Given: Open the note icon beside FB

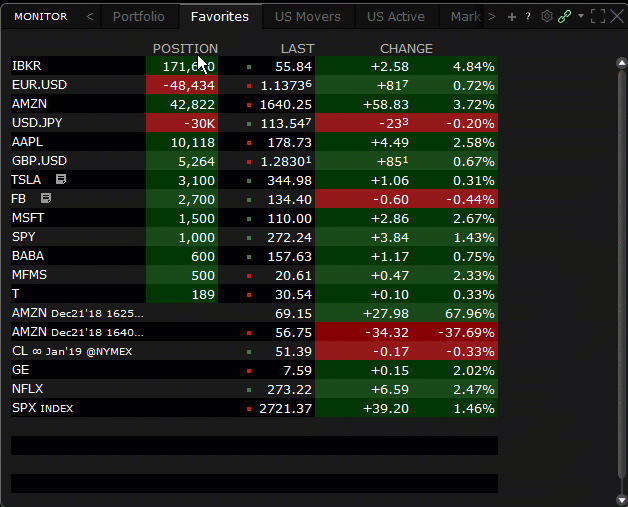Looking at the screenshot, I should click(45, 199).
